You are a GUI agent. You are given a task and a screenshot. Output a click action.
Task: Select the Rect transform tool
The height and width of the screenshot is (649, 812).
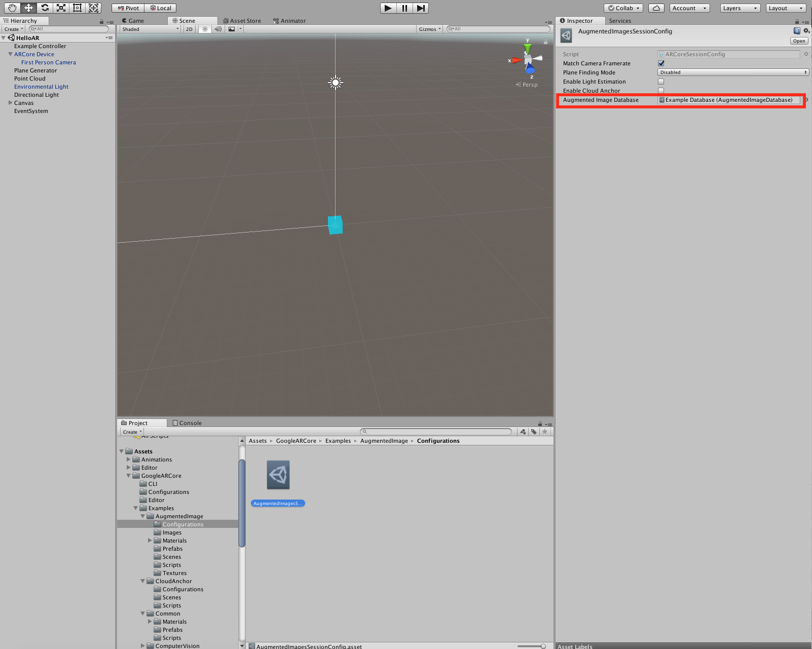click(77, 8)
